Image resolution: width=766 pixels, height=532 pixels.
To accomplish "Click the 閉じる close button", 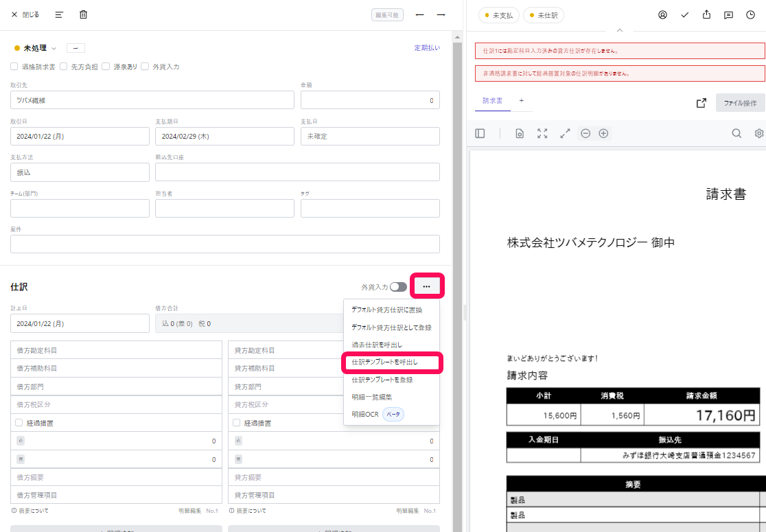I will pyautogui.click(x=25, y=14).
